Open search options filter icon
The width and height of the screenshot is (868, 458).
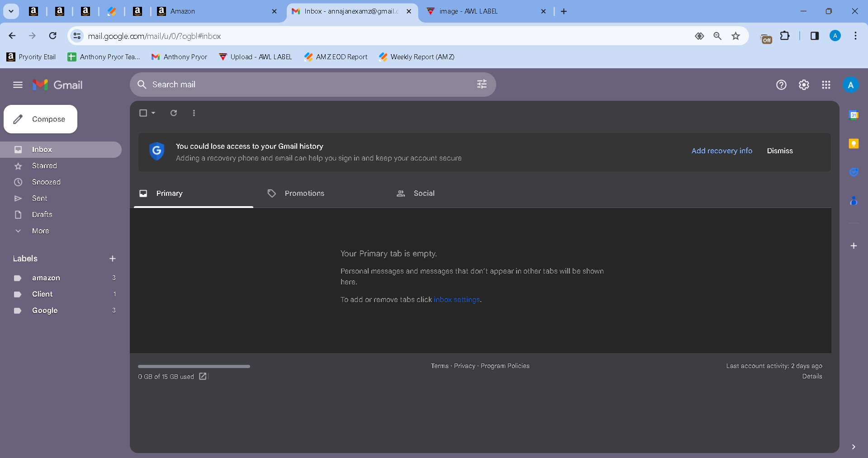tap(482, 84)
